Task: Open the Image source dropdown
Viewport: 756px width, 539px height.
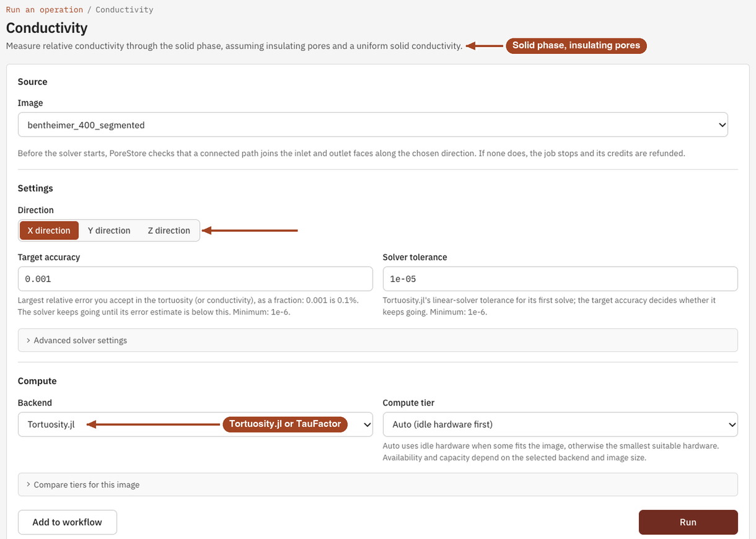Action: (373, 125)
